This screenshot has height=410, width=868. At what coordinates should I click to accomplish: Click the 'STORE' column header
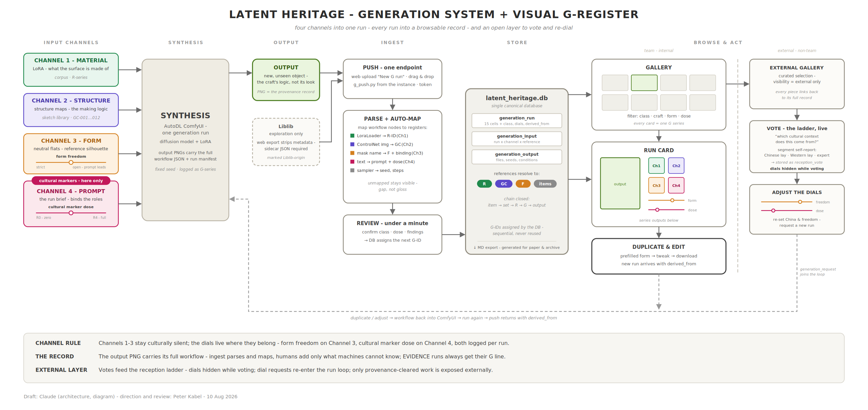[x=517, y=42]
